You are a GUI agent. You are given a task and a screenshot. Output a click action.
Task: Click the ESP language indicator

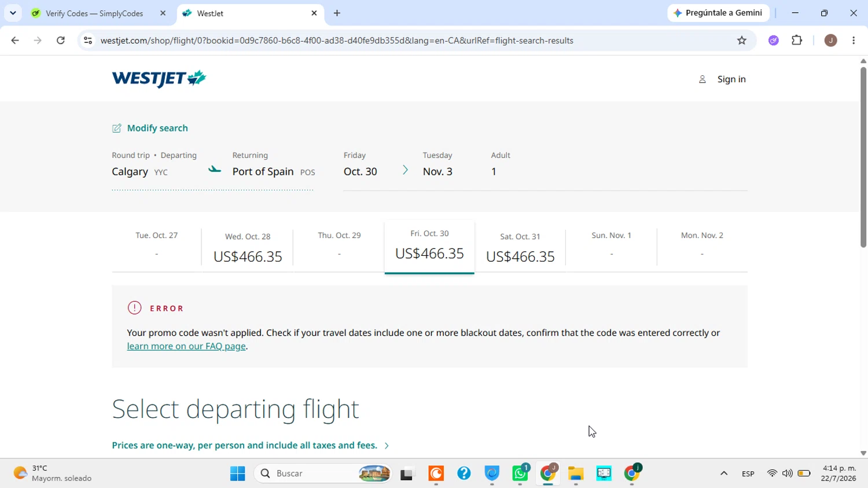pyautogui.click(x=748, y=474)
